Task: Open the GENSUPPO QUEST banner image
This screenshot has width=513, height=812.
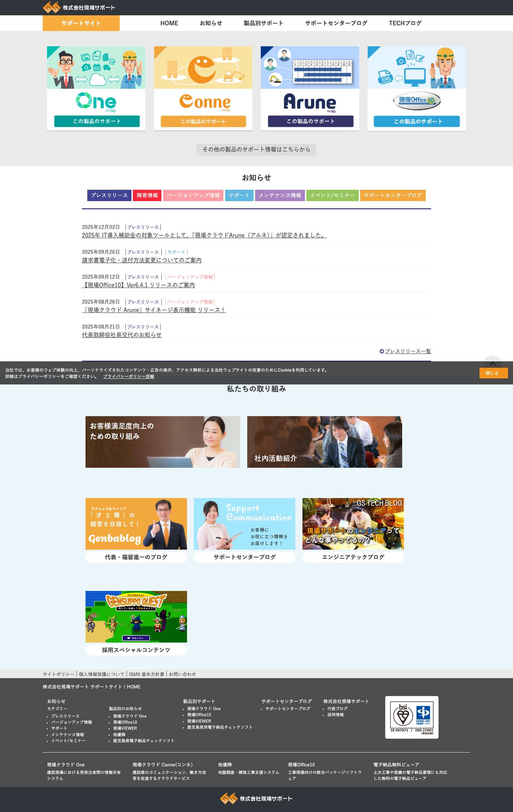Action: (x=136, y=617)
